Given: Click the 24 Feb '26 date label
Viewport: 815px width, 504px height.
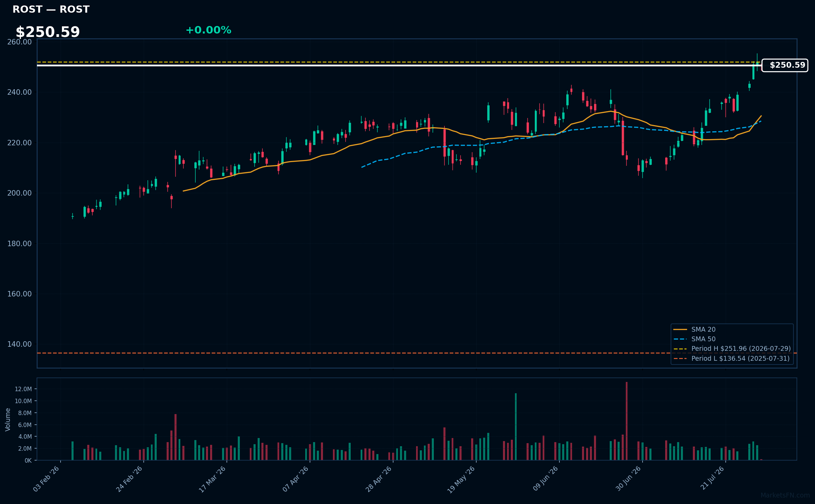Looking at the screenshot, I should point(129,479).
